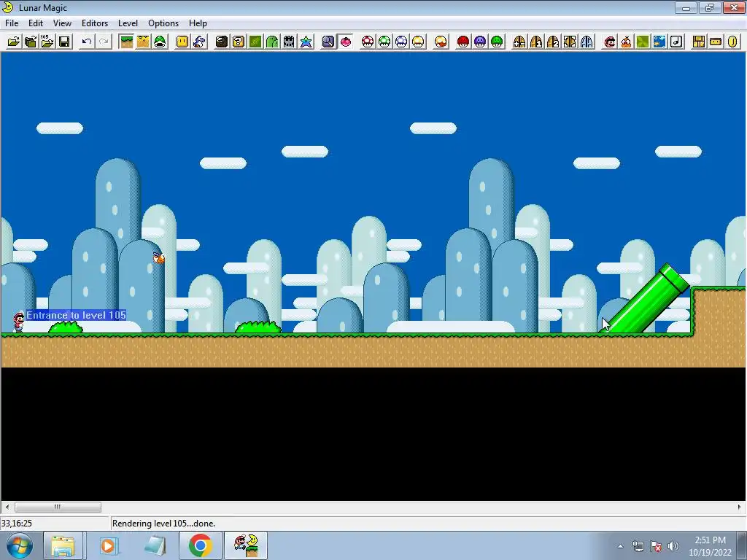Image resolution: width=747 pixels, height=560 pixels.
Task: Click the brown brick blocks toolbar icon
Action: [x=699, y=42]
